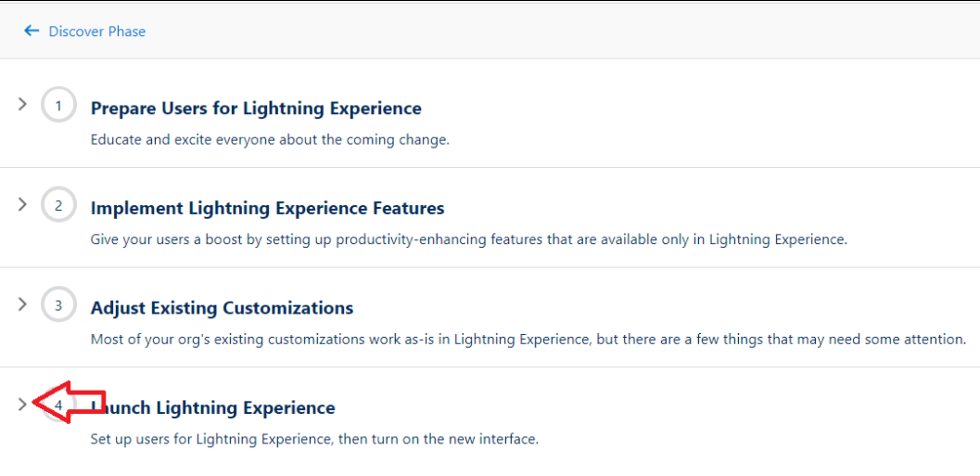Click empty area of the header bar
Screen dimensions: 980x476
(x=556, y=31)
